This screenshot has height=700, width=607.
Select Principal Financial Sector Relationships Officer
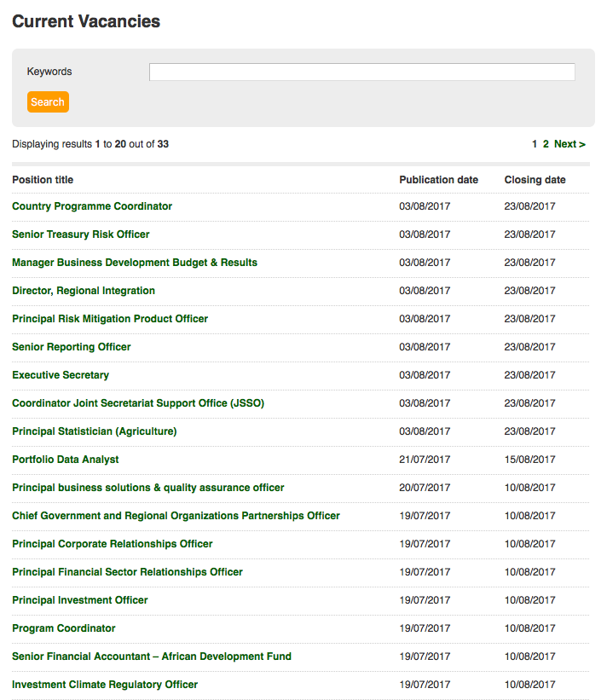[127, 572]
